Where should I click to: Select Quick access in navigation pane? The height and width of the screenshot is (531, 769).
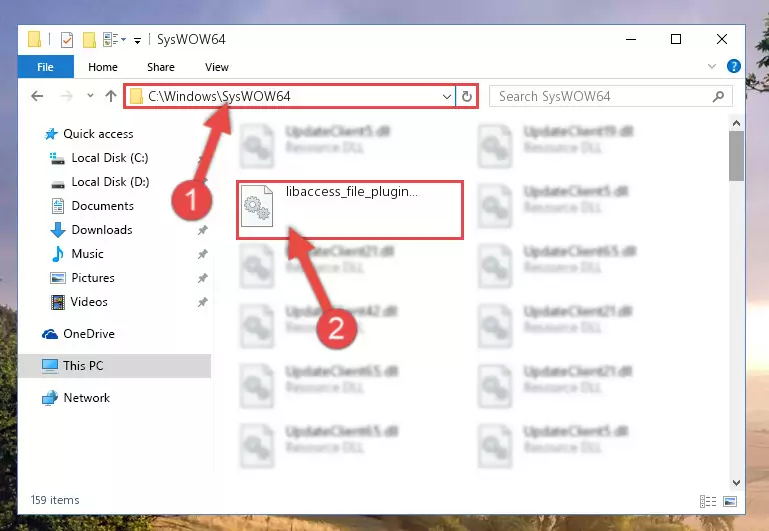98,134
